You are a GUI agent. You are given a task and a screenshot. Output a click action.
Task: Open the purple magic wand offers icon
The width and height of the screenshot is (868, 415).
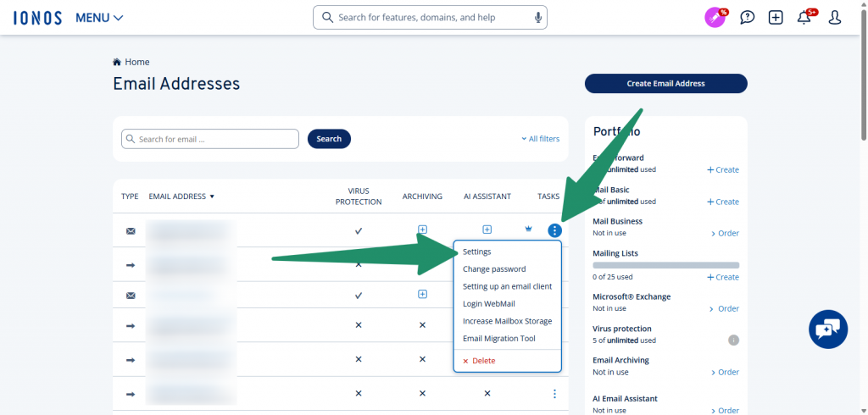point(715,18)
